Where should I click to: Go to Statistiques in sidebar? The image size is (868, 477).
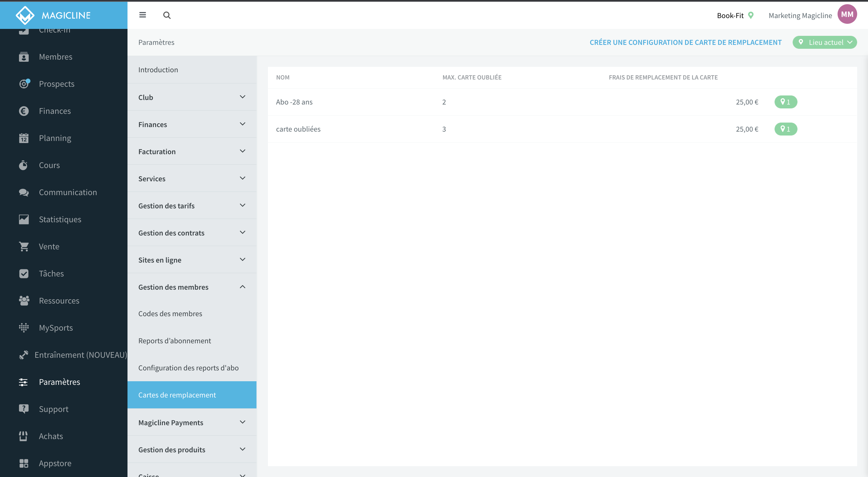point(60,220)
